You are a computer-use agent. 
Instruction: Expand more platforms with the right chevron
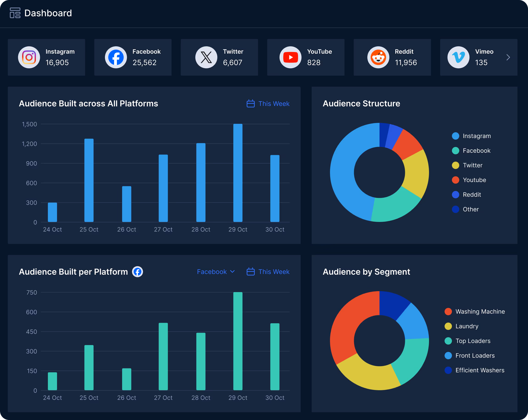coord(508,57)
